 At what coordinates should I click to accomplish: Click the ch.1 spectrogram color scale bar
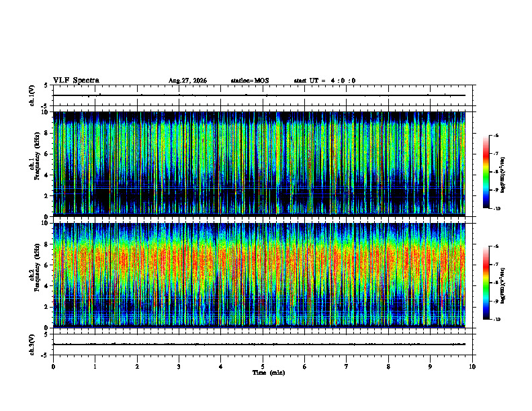pos(486,172)
